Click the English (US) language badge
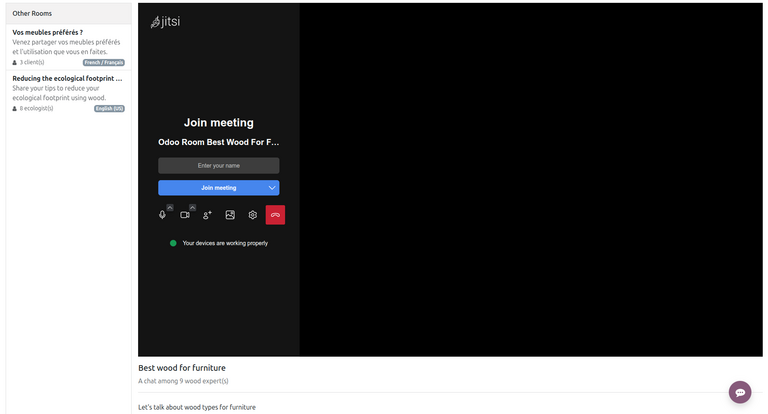Viewport: 768px width, 414px height. click(x=109, y=109)
